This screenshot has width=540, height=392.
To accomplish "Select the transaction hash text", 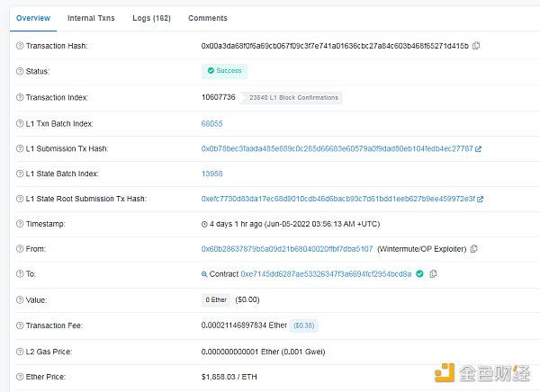I will coord(335,46).
